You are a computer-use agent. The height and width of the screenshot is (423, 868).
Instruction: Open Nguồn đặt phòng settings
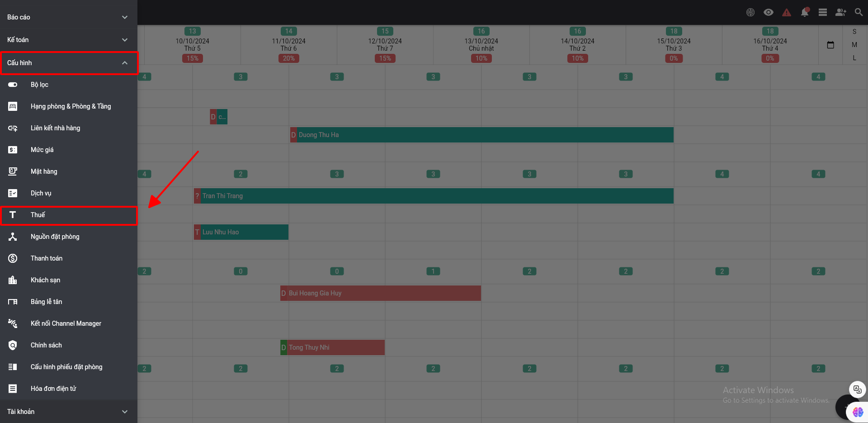[69, 237]
